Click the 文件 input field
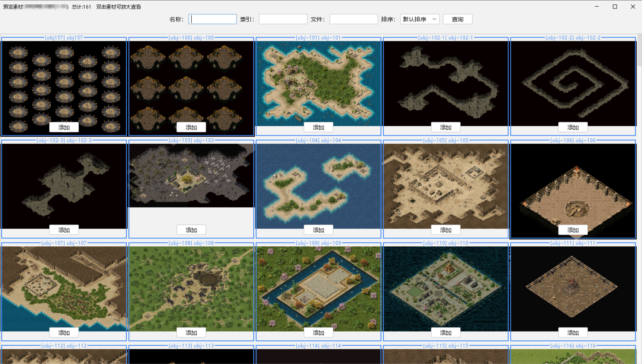 [354, 19]
